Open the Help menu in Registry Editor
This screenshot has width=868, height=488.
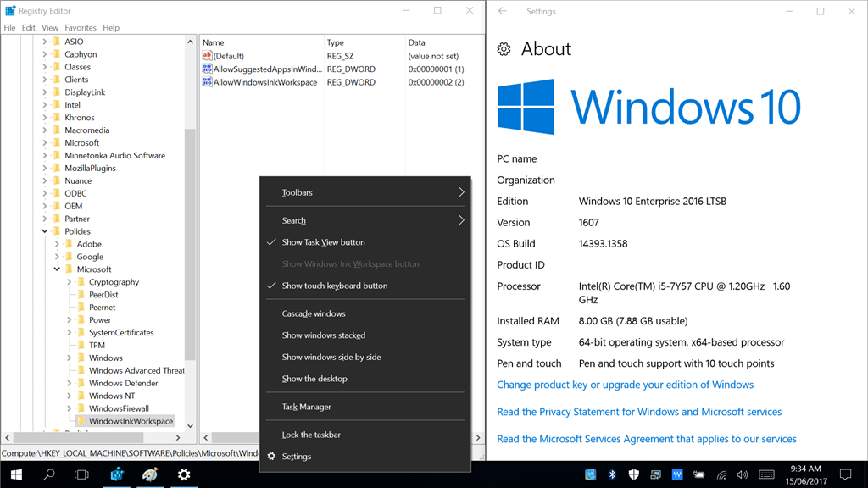coord(111,28)
